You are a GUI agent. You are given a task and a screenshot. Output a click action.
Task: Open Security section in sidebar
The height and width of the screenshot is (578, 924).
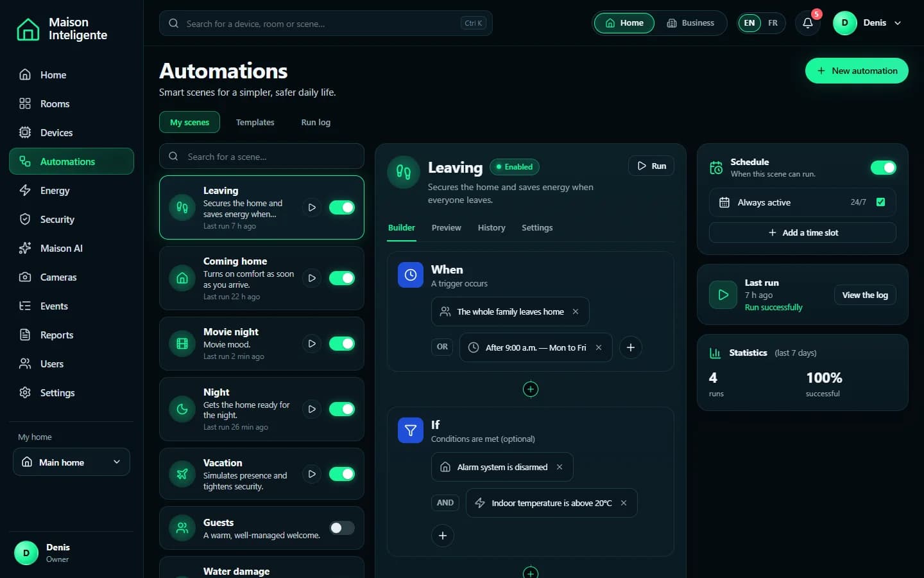tap(71, 220)
